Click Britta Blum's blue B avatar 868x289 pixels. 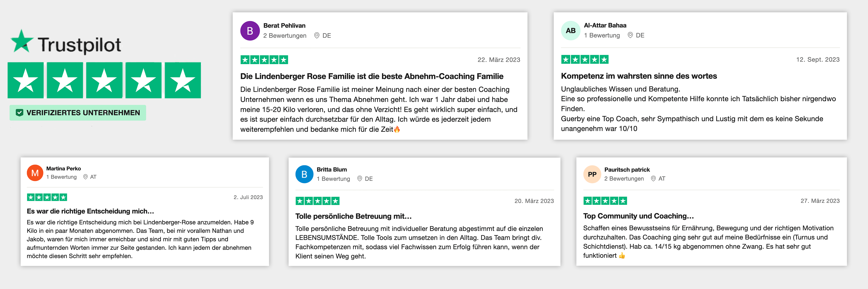304,174
